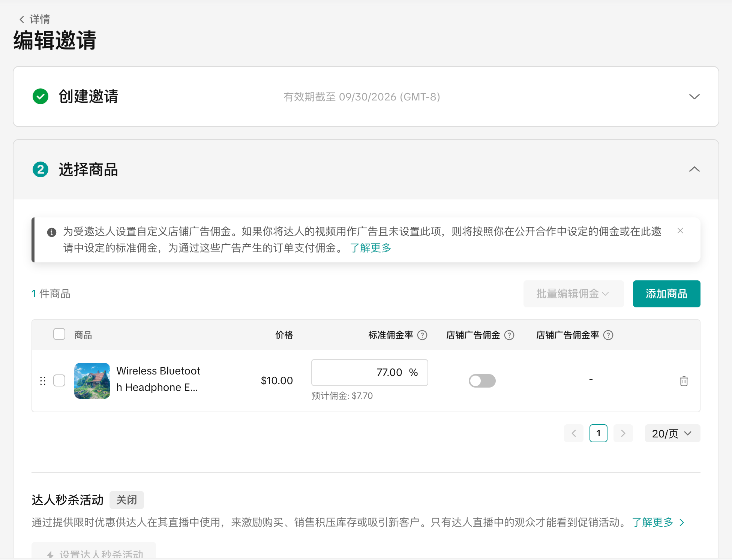Expand the 创建邀请 section

[694, 97]
